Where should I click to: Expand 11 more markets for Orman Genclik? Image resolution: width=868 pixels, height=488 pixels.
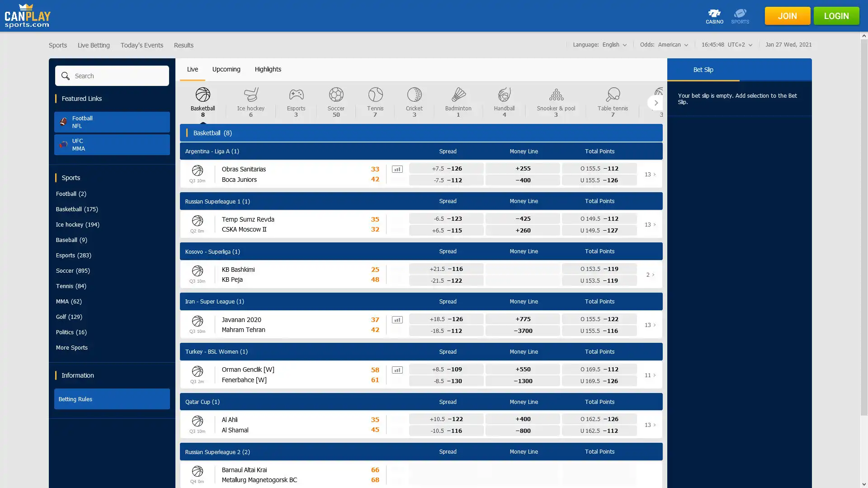650,375
